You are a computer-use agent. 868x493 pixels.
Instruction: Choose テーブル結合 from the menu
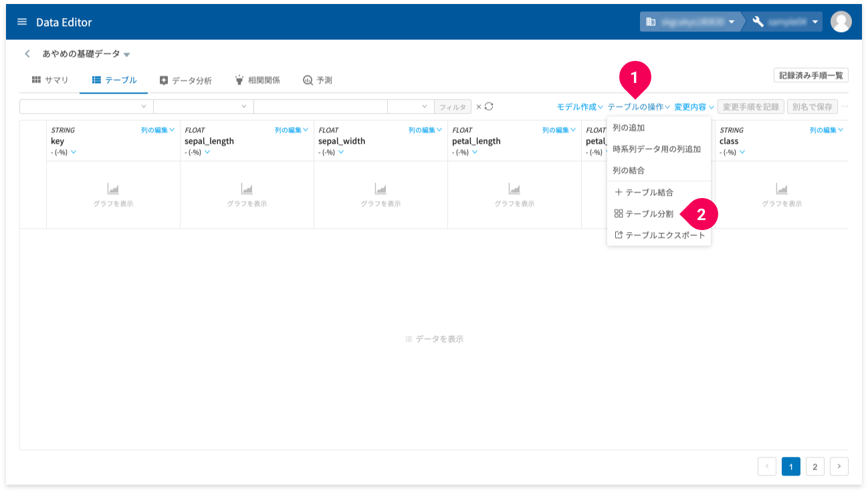(659, 193)
